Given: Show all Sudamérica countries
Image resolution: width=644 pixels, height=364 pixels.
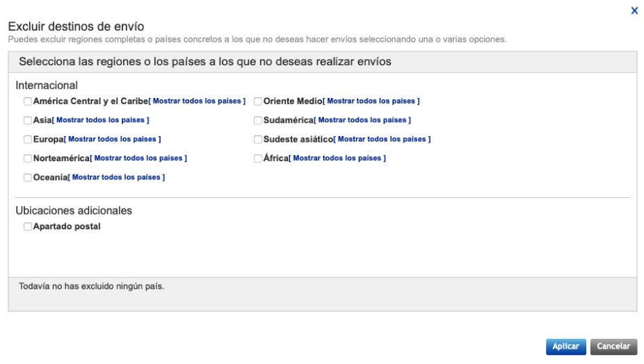Looking at the screenshot, I should 362,120.
